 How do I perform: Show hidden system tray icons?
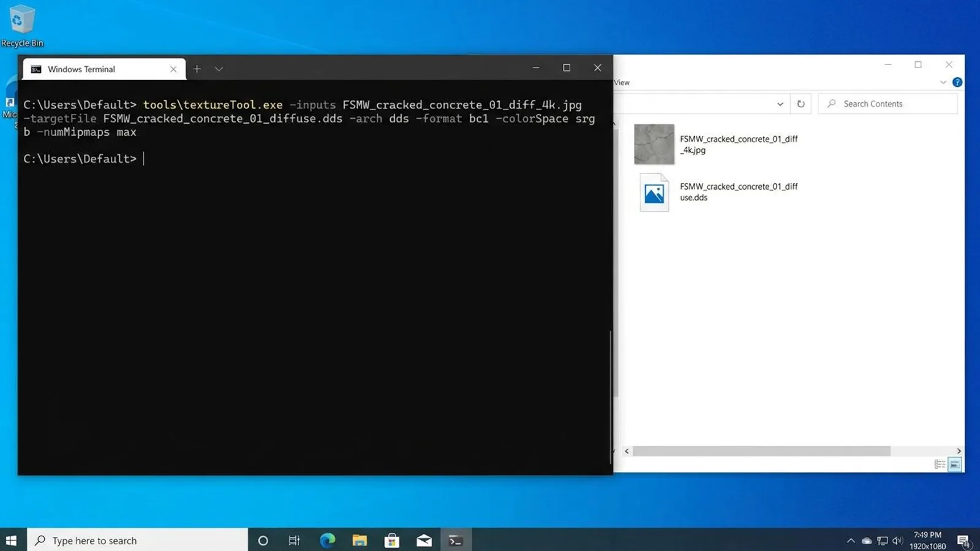click(x=851, y=541)
